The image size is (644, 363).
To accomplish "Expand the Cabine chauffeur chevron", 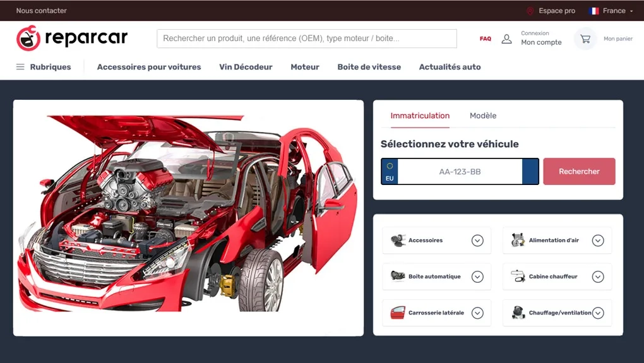I will (x=597, y=277).
